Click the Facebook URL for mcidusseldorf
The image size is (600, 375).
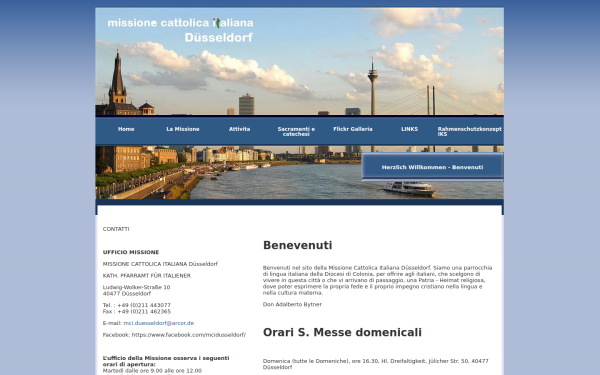click(x=189, y=335)
